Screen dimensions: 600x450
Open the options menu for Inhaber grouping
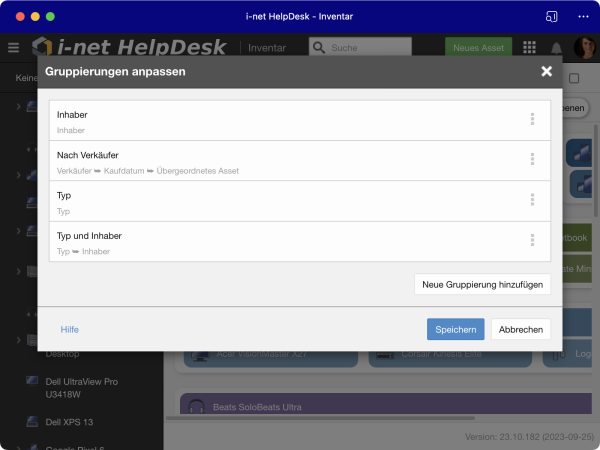pyautogui.click(x=532, y=120)
